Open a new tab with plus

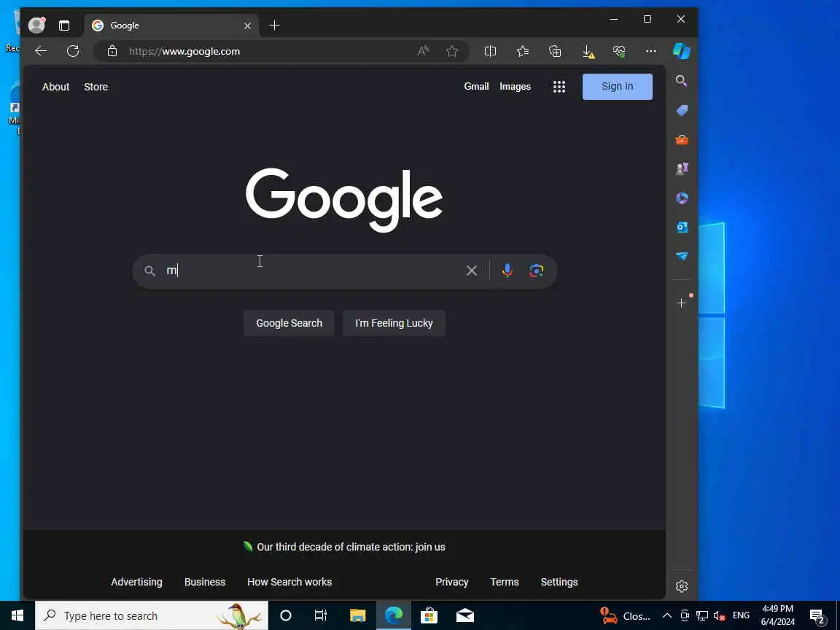pyautogui.click(x=274, y=26)
